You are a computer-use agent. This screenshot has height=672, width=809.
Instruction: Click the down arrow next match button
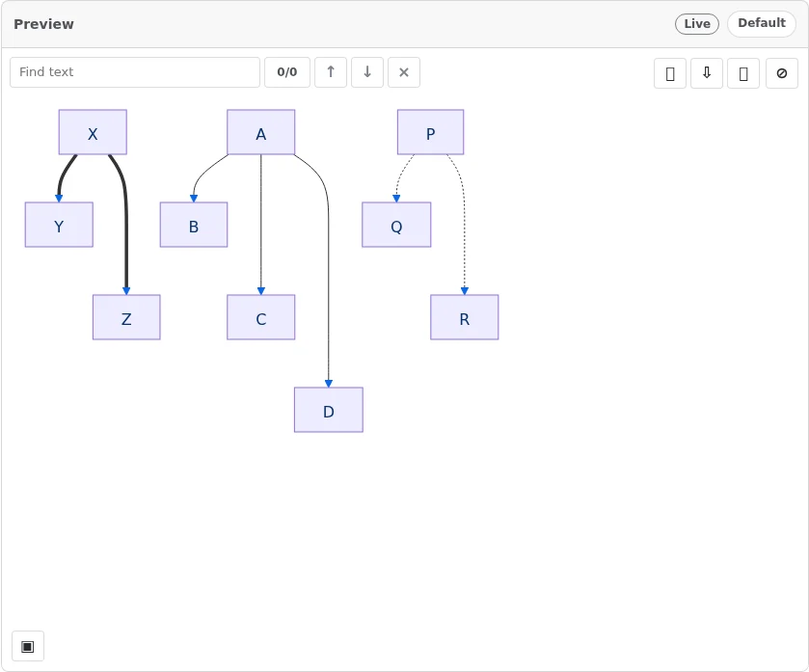pyautogui.click(x=367, y=72)
